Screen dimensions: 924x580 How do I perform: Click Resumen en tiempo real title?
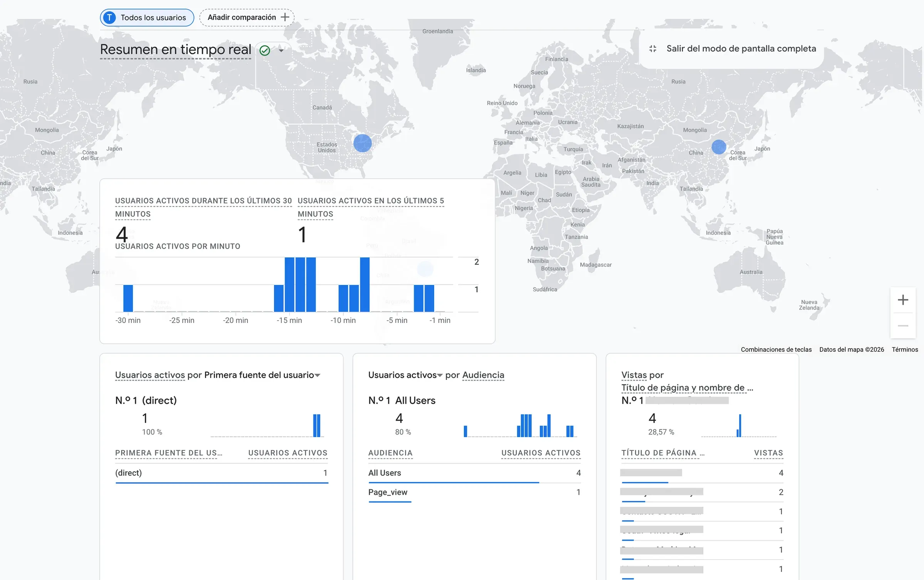(x=176, y=50)
